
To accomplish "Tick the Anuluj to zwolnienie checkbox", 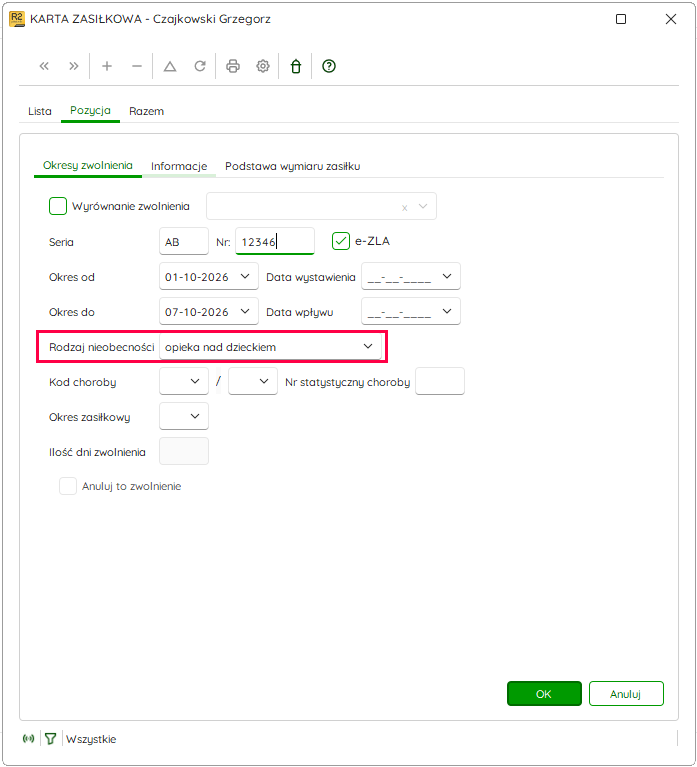I will click(67, 486).
